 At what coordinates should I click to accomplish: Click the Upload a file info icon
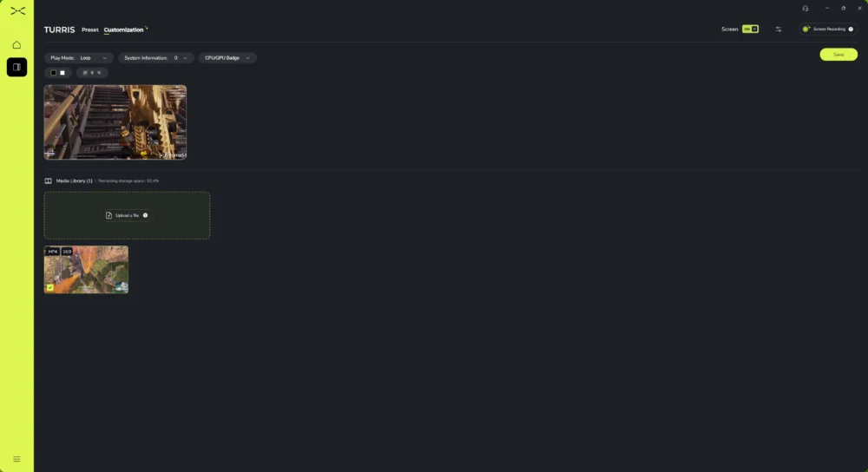point(146,215)
